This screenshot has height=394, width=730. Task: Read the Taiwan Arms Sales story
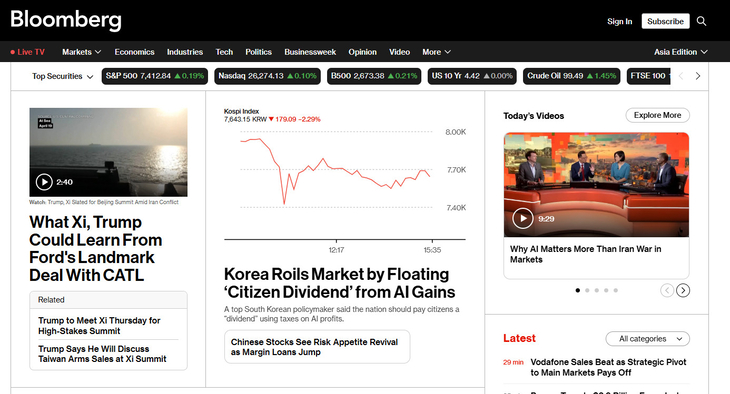[102, 354]
